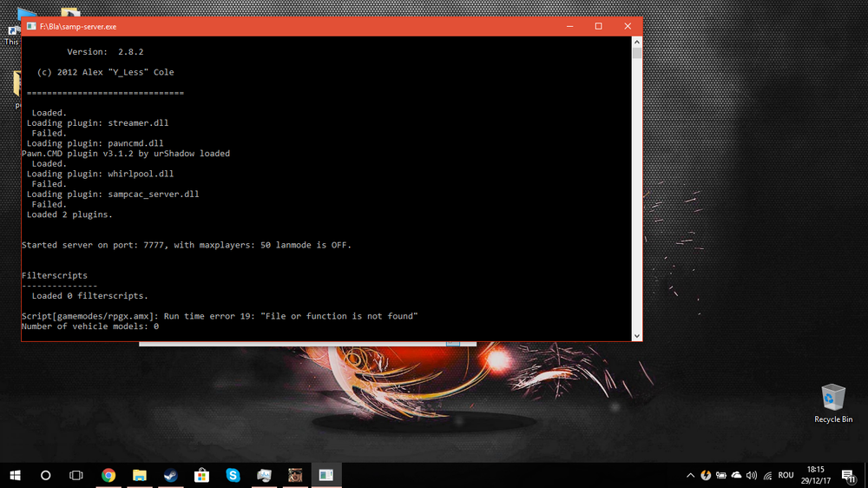Screen dimensions: 868x488
Task: Click console scrollbar down arrow
Action: tap(636, 336)
